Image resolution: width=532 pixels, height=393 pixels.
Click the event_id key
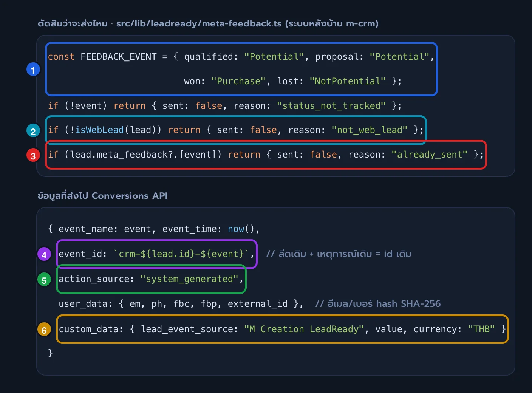(80, 254)
